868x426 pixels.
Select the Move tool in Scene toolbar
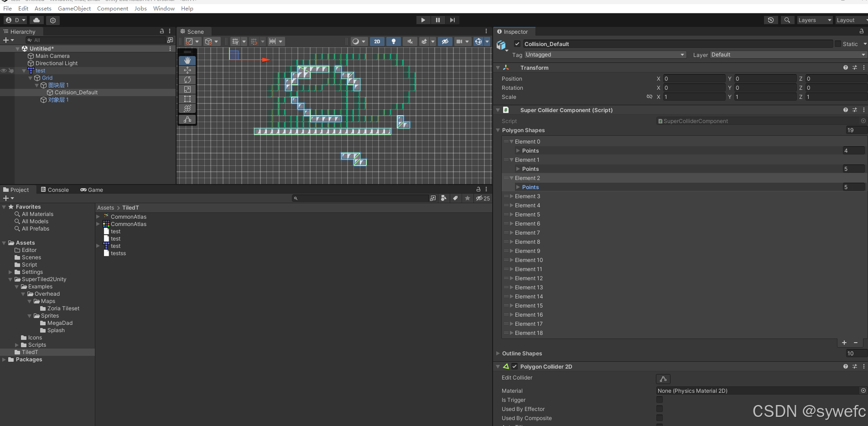click(x=187, y=70)
